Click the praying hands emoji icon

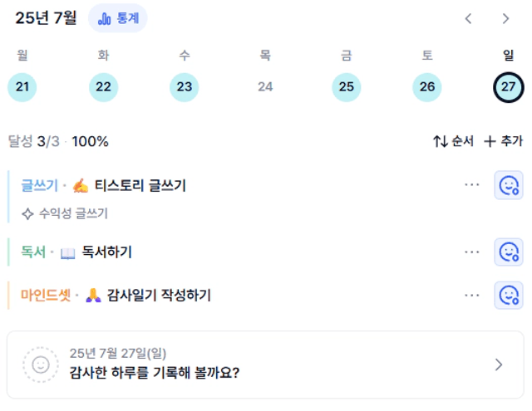click(x=93, y=295)
